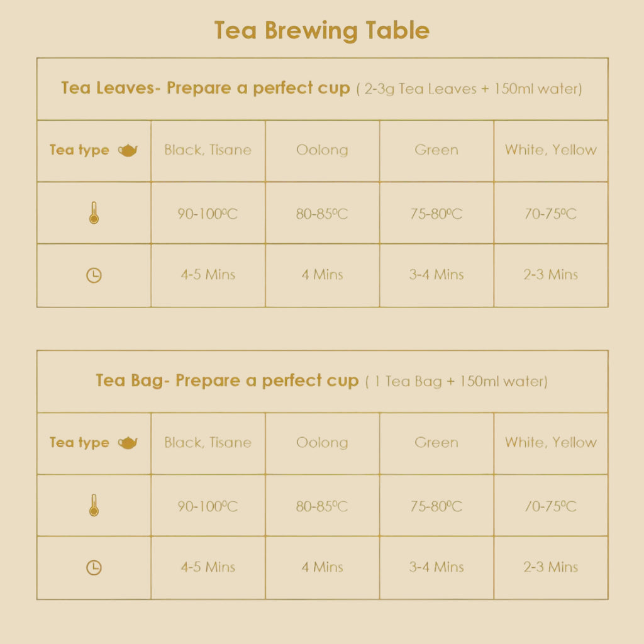The height and width of the screenshot is (644, 644).
Task: Click "White, Yellow" cell in Tea Bag table
Action: click(x=550, y=443)
